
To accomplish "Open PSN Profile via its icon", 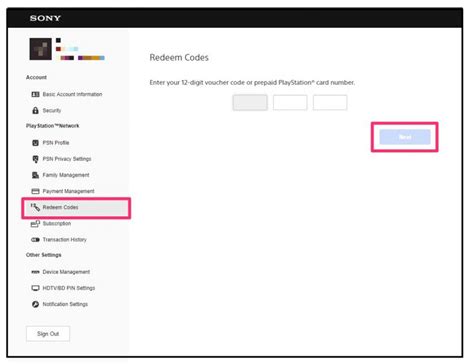I will coord(35,143).
